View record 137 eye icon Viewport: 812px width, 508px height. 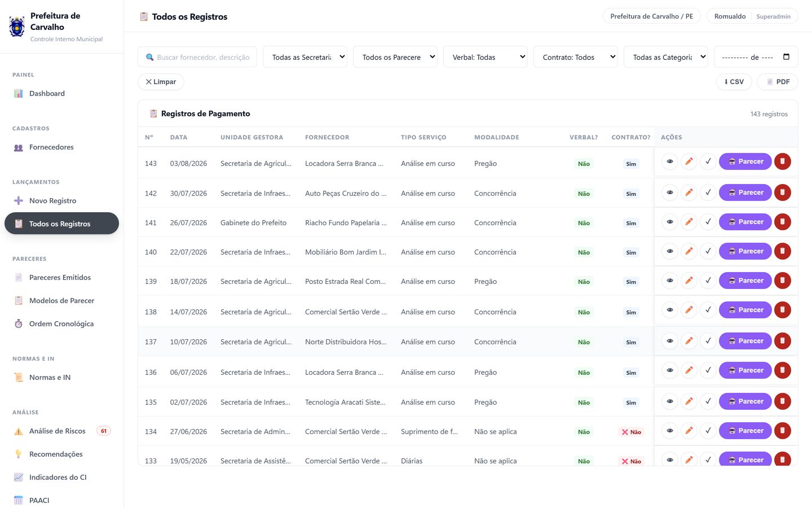tap(670, 341)
